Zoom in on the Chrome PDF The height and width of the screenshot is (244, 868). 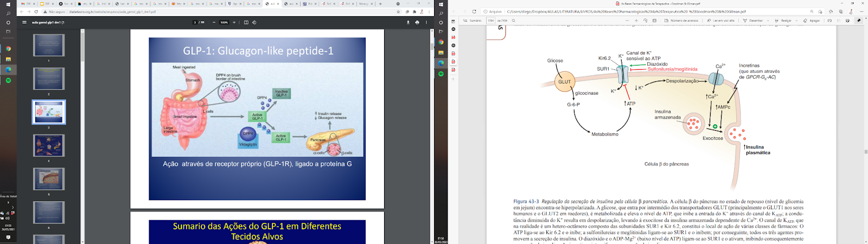[x=234, y=22]
